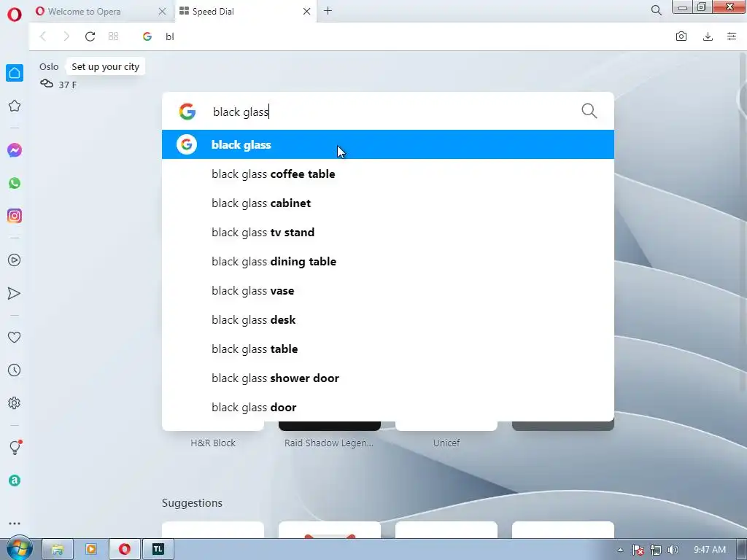The image size is (747, 560).
Task: Select 'black glass coffee table' suggestion
Action: pos(388,174)
